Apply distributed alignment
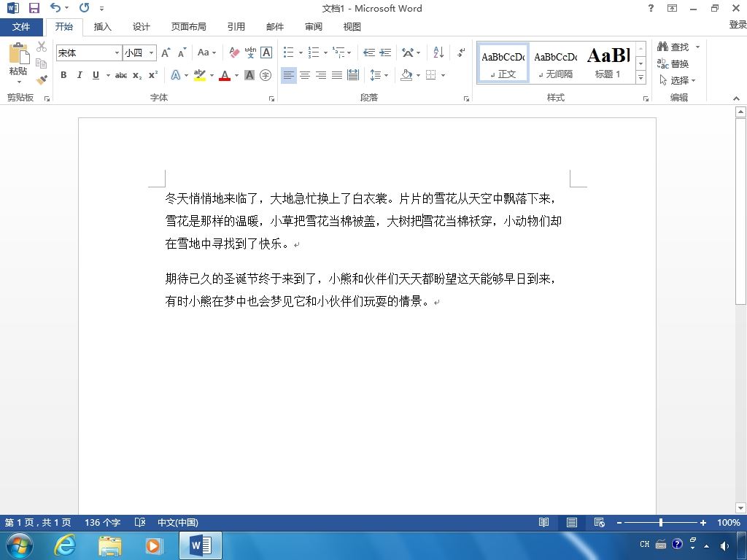Image resolution: width=747 pixels, height=560 pixels. tap(353, 75)
